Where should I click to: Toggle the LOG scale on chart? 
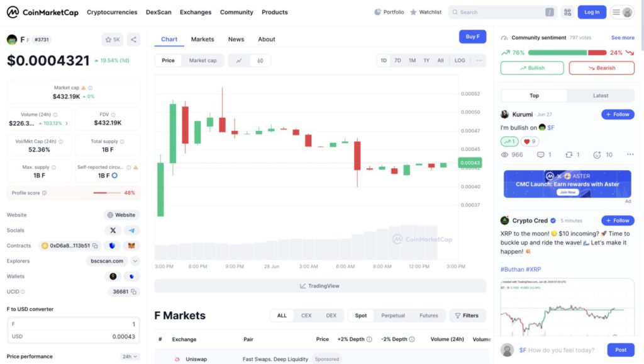click(x=460, y=60)
